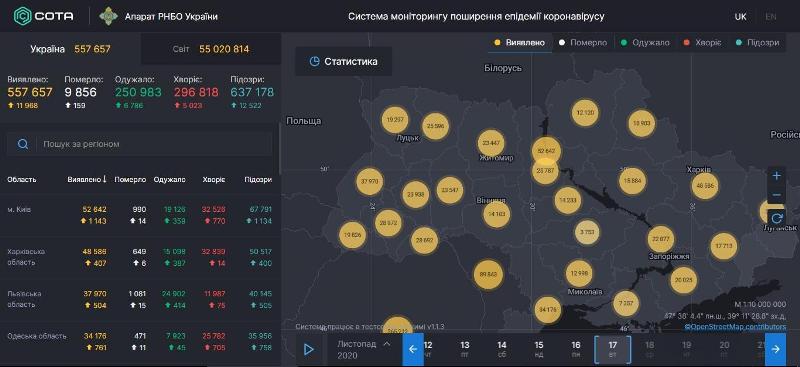Switch to the Світ tab
This screenshot has height=367, width=800.
point(211,49)
